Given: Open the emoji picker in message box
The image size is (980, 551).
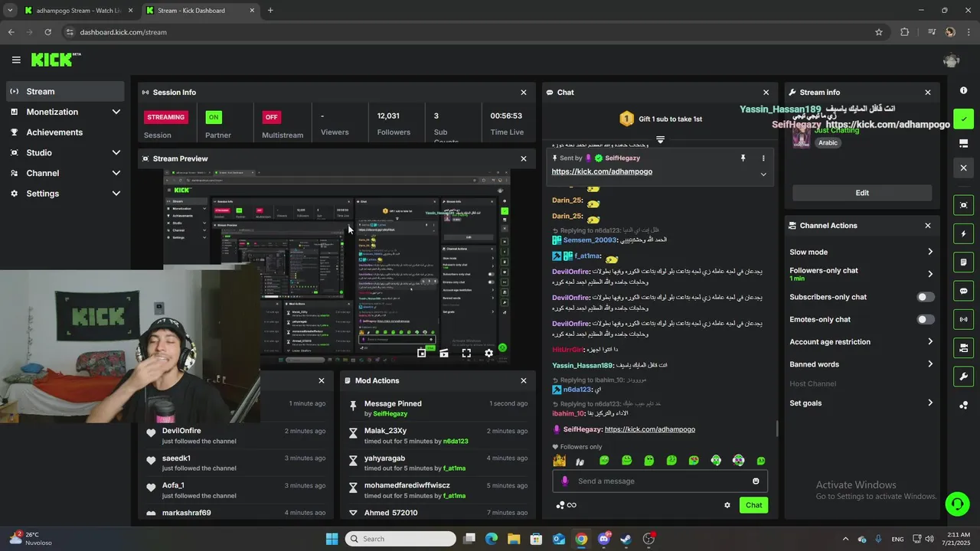Looking at the screenshot, I should (x=756, y=481).
